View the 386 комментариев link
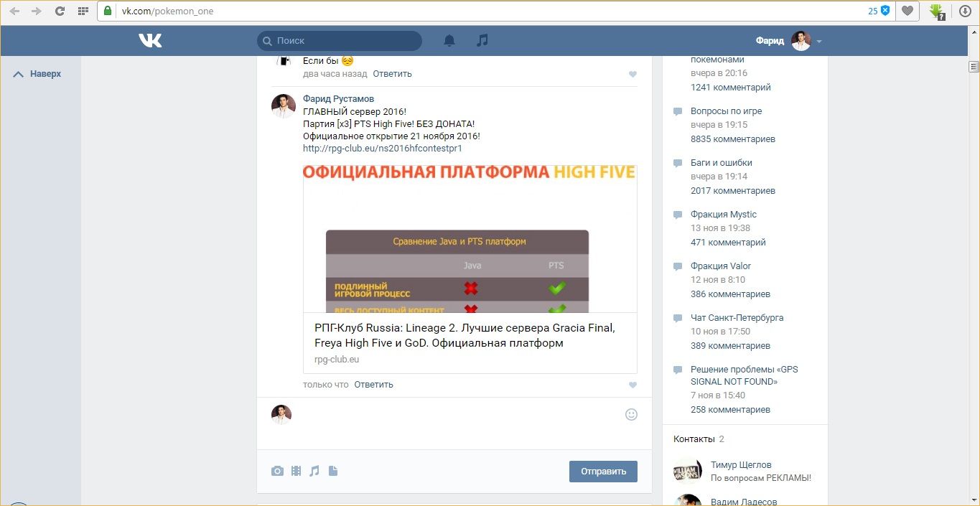This screenshot has width=980, height=506. tap(730, 294)
